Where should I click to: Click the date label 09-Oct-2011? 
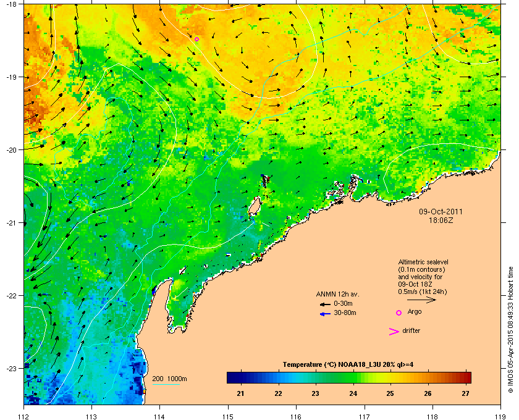point(441,211)
